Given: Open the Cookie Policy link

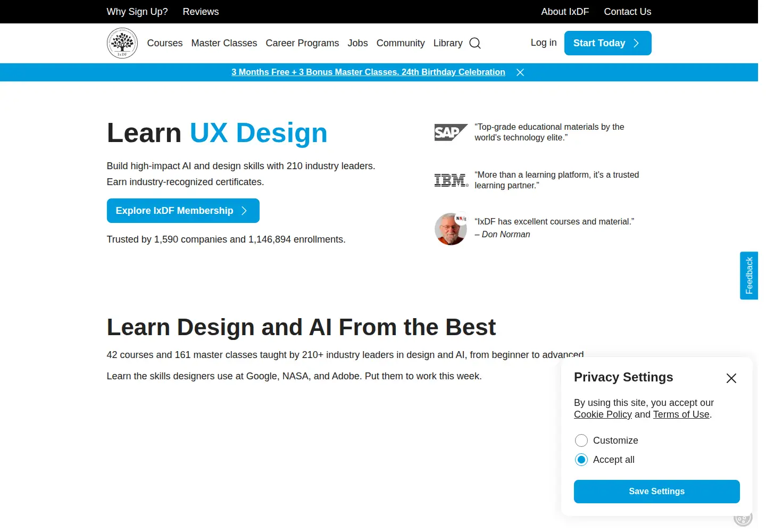Looking at the screenshot, I should (x=603, y=414).
